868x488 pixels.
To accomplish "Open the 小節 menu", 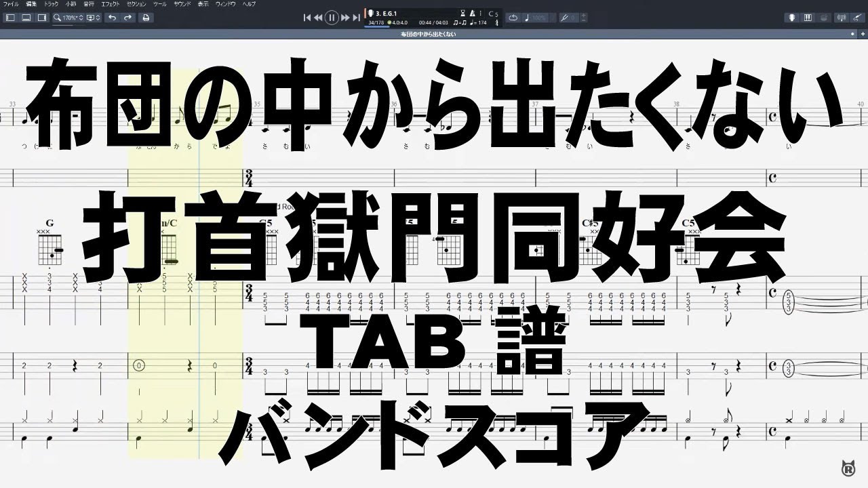I will tap(71, 4).
